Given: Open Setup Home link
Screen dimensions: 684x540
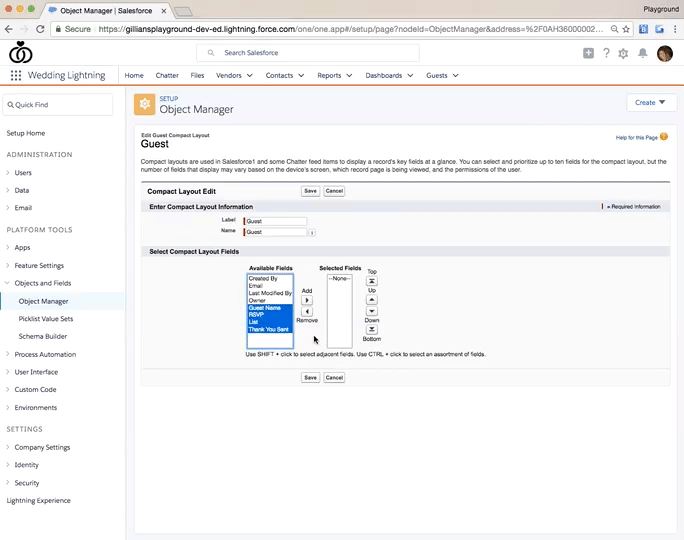Looking at the screenshot, I should tap(26, 133).
